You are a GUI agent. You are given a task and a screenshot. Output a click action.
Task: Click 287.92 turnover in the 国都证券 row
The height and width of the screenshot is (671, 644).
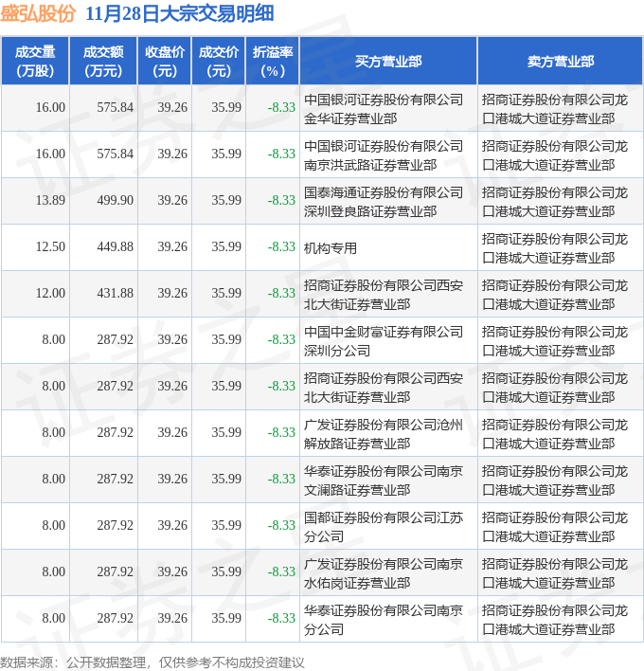(115, 525)
